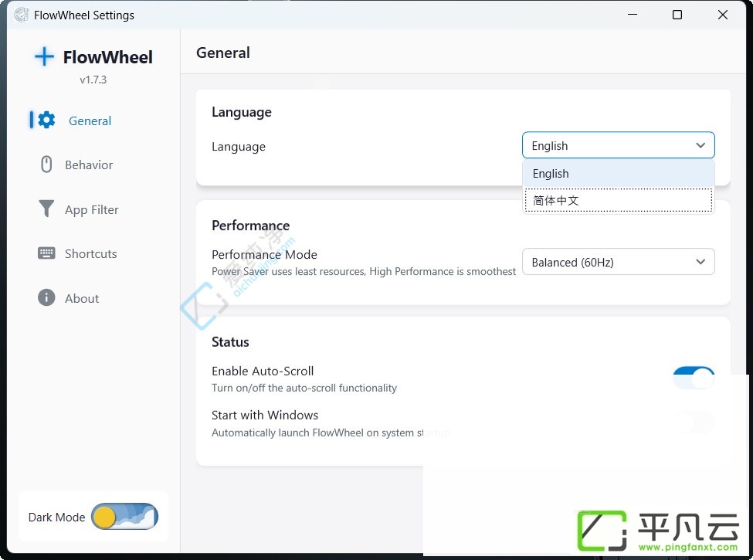Click the About info icon
This screenshot has height=560, width=753.
coord(46,298)
